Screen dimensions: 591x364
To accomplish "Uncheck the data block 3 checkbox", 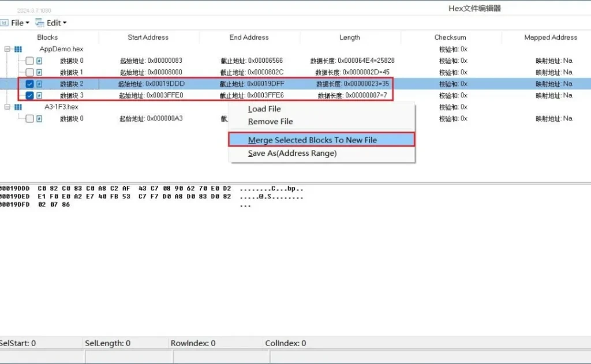I will point(29,96).
